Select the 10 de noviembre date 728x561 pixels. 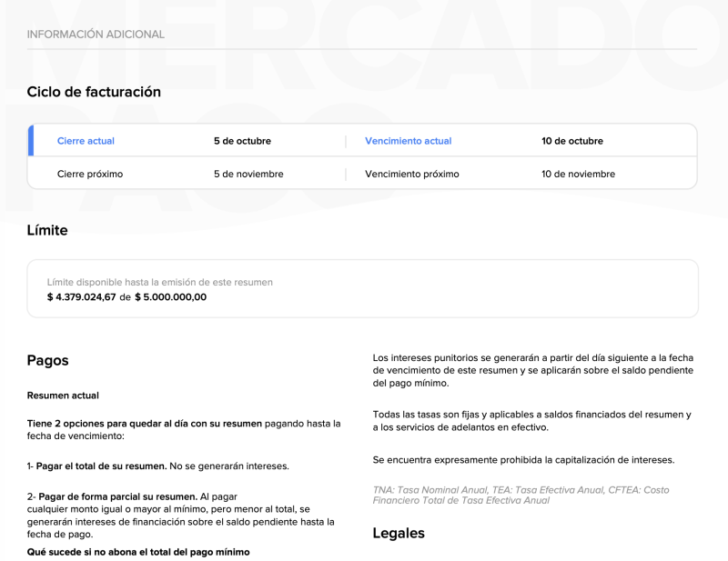point(578,174)
